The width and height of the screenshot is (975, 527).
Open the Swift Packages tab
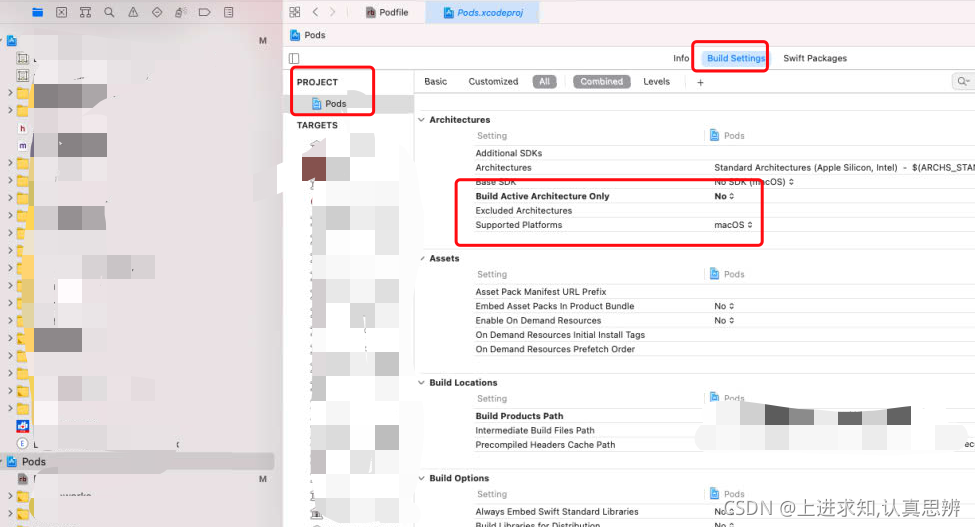[x=815, y=58]
